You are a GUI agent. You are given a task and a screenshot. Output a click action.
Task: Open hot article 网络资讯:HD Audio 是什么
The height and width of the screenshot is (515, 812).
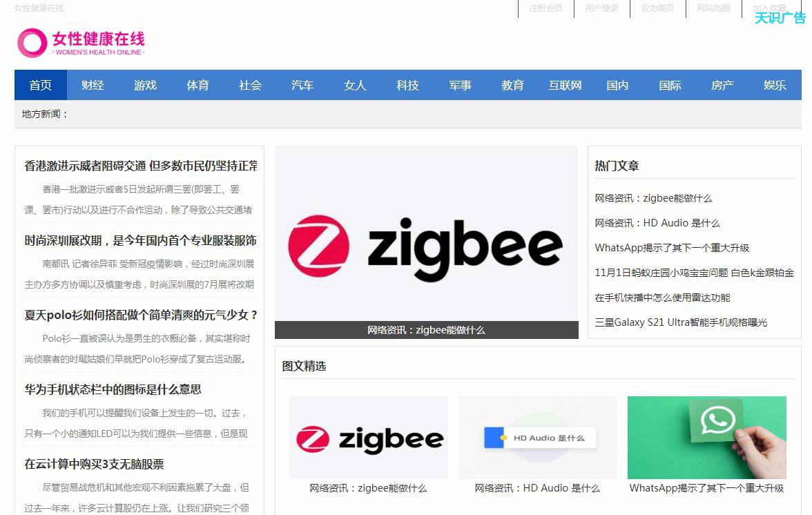pos(657,223)
